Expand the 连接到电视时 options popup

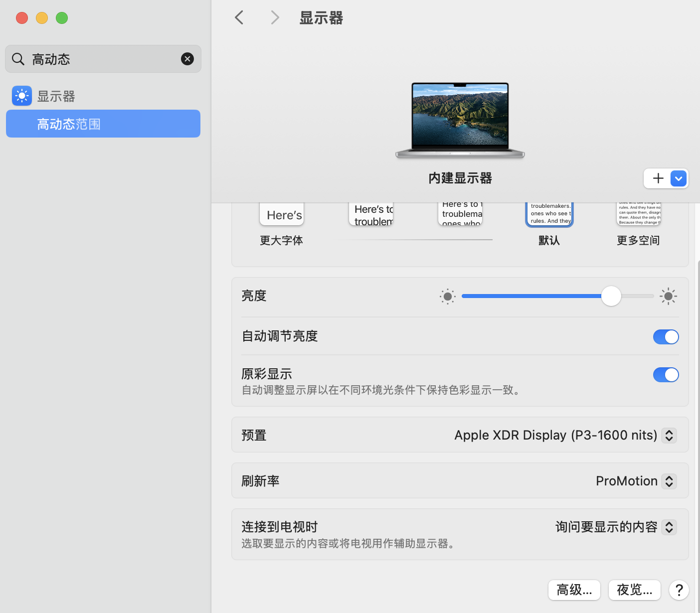pos(669,527)
